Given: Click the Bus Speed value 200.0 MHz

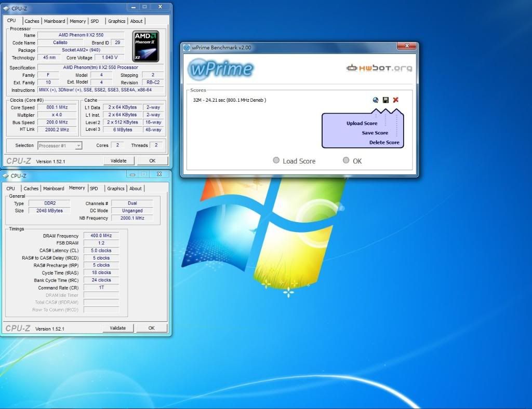Looking at the screenshot, I should point(57,122).
